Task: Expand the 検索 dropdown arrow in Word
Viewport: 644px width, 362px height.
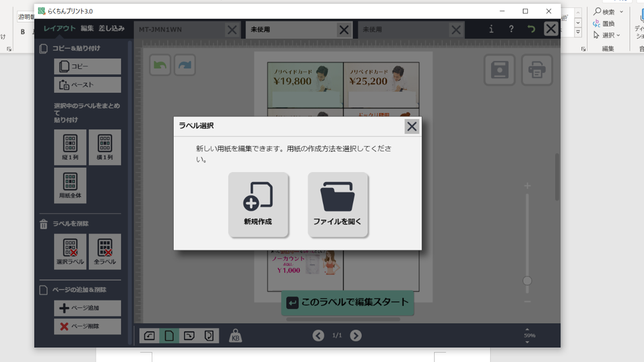Action: (x=621, y=12)
